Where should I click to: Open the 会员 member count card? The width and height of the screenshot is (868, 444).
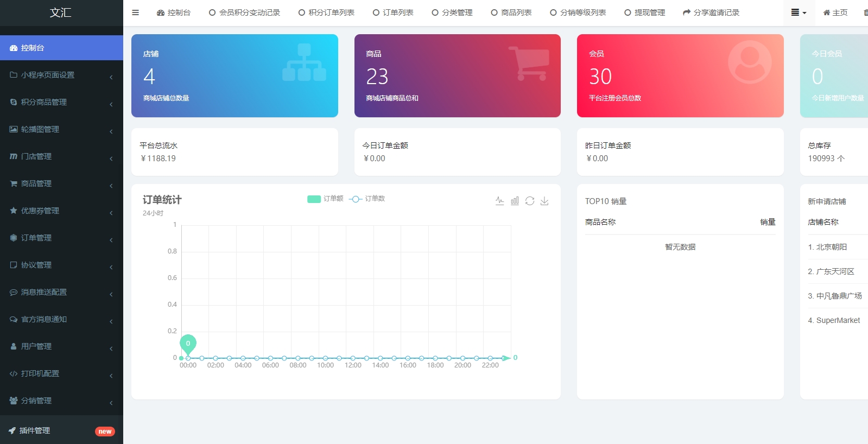pyautogui.click(x=680, y=75)
